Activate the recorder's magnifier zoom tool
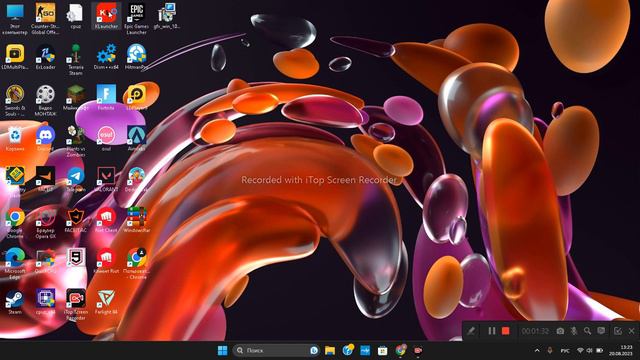The width and height of the screenshot is (640, 360). pos(587,331)
